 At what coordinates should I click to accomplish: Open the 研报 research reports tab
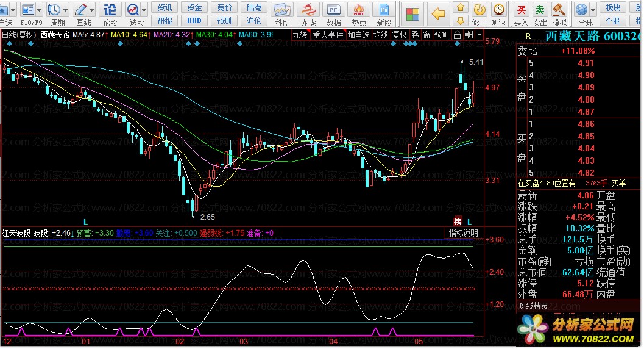[165, 21]
